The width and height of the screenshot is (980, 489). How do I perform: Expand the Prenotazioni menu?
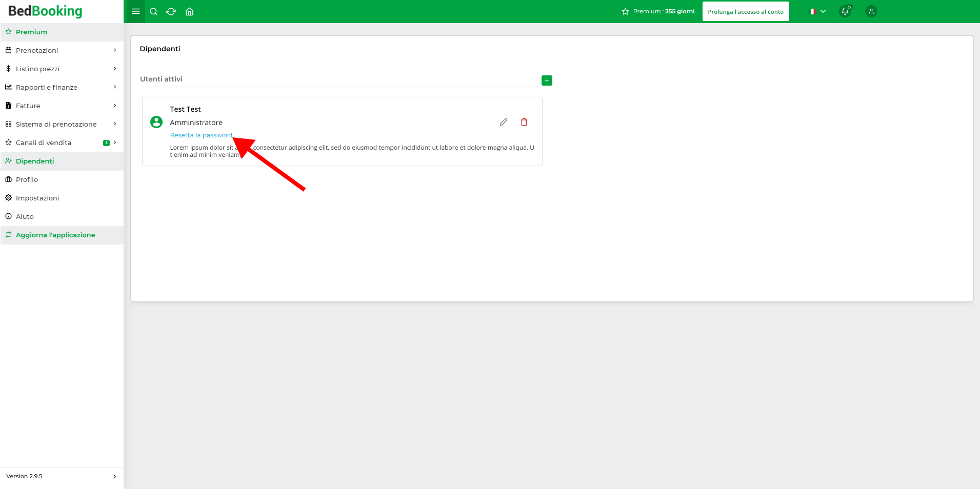(62, 50)
